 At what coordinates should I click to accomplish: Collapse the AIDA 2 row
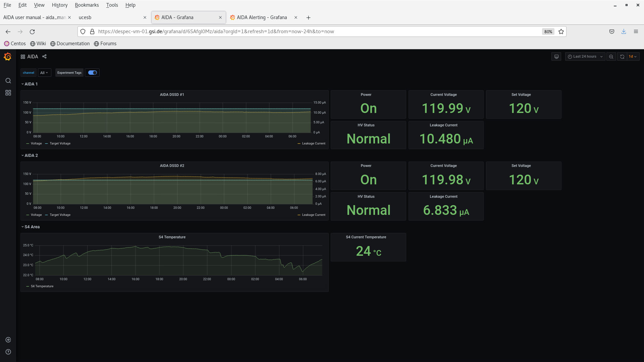31,156
